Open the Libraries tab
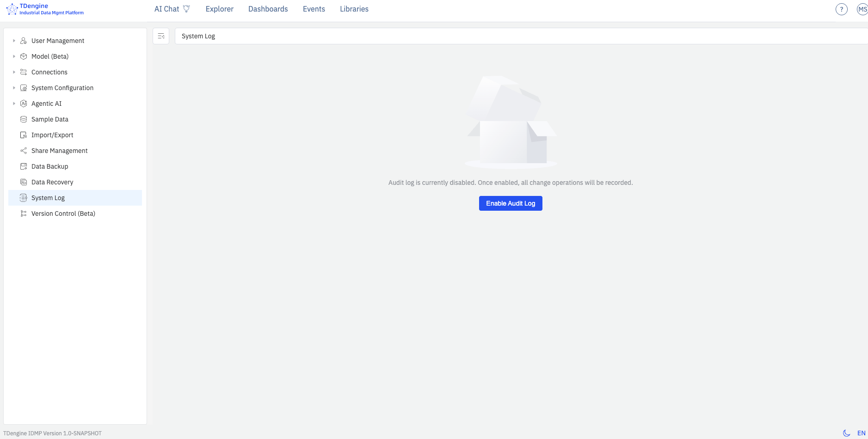The image size is (868, 439). click(354, 9)
